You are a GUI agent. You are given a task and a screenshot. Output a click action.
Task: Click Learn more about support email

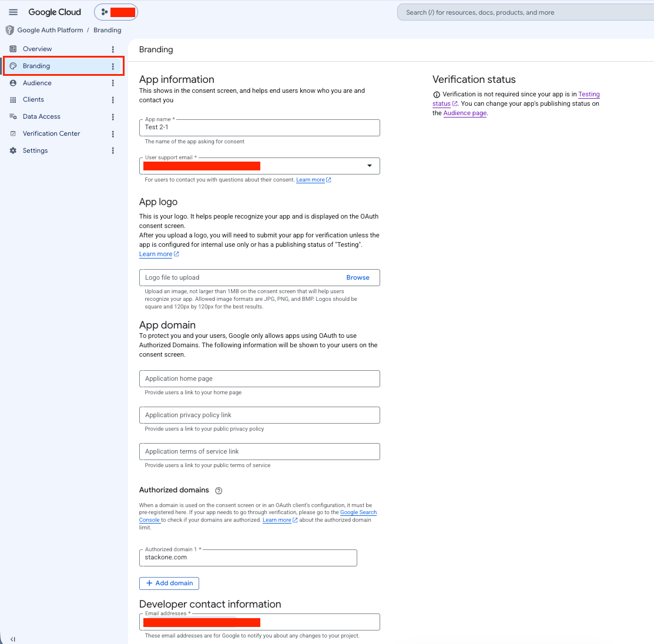313,180
